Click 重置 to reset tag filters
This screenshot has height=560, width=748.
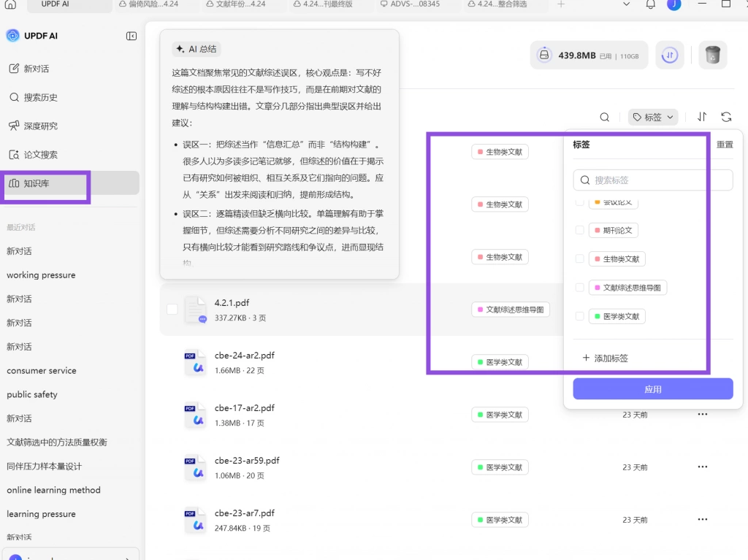tap(725, 145)
